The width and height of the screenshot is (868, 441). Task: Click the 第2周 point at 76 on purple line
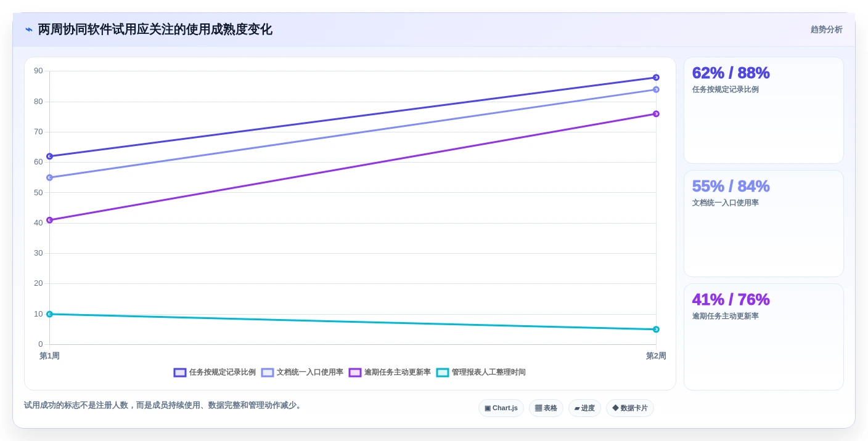[x=656, y=114]
